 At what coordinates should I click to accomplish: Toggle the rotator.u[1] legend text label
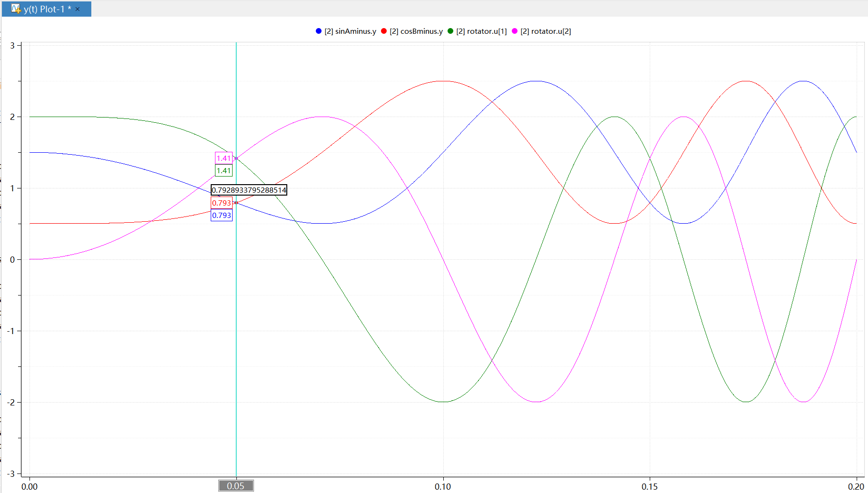pos(481,31)
